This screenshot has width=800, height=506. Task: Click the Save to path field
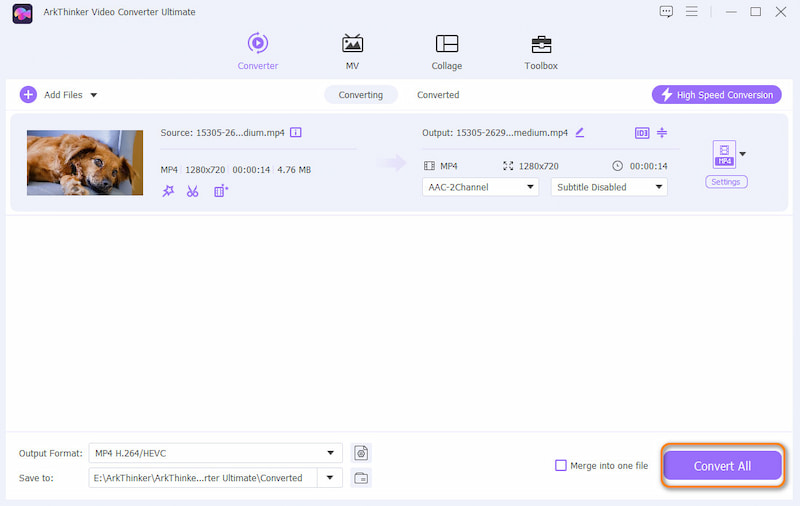click(203, 478)
